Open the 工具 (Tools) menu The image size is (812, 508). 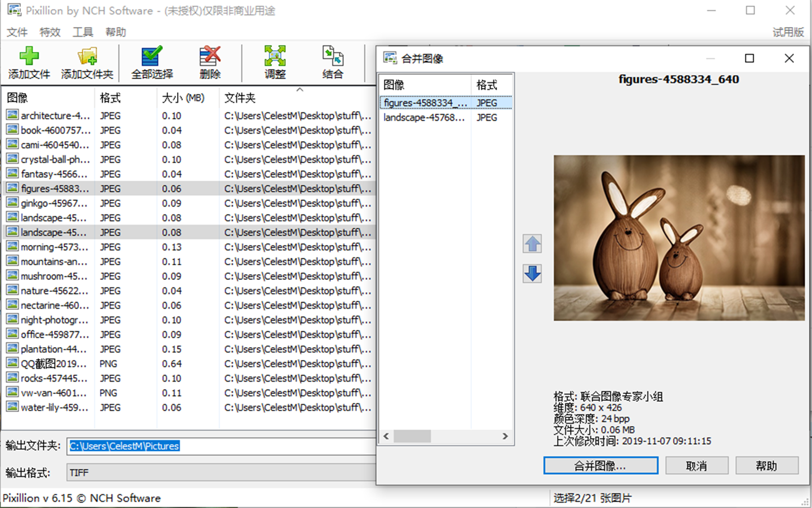pyautogui.click(x=82, y=32)
